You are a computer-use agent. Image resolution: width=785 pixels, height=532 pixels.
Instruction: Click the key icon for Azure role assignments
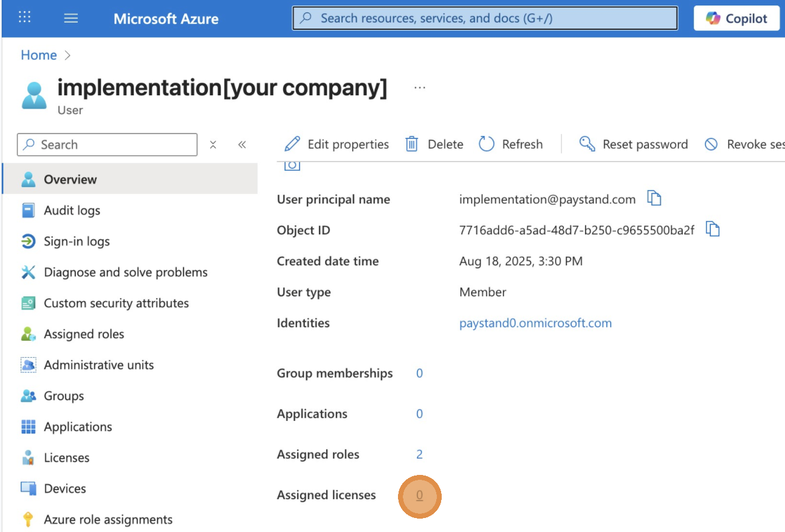[x=28, y=520]
